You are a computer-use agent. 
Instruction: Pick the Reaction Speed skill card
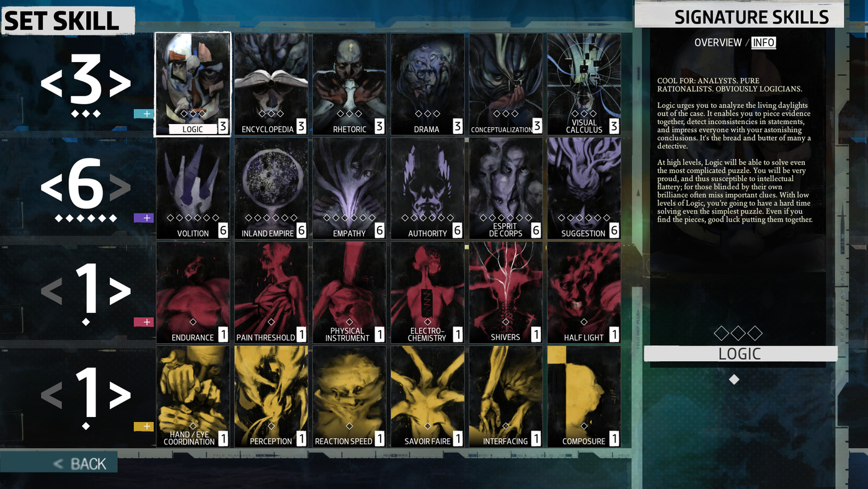point(349,397)
